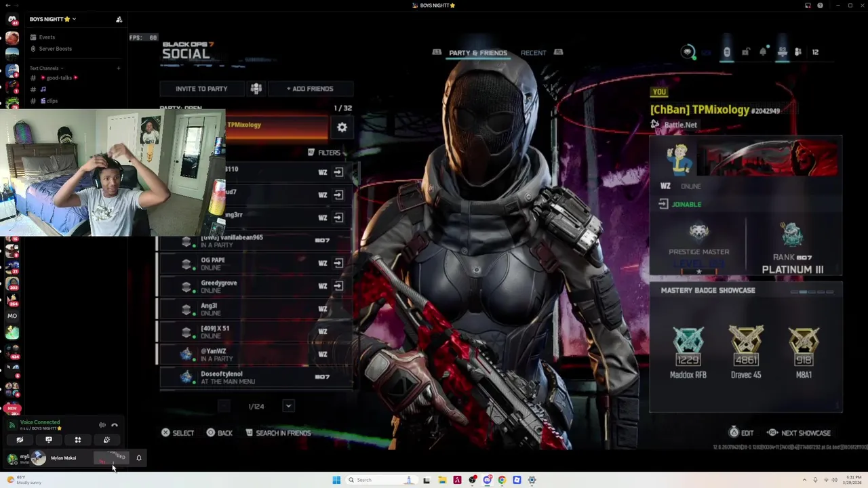Click the join icon on the first WZ row
868x488 pixels.
click(x=338, y=172)
